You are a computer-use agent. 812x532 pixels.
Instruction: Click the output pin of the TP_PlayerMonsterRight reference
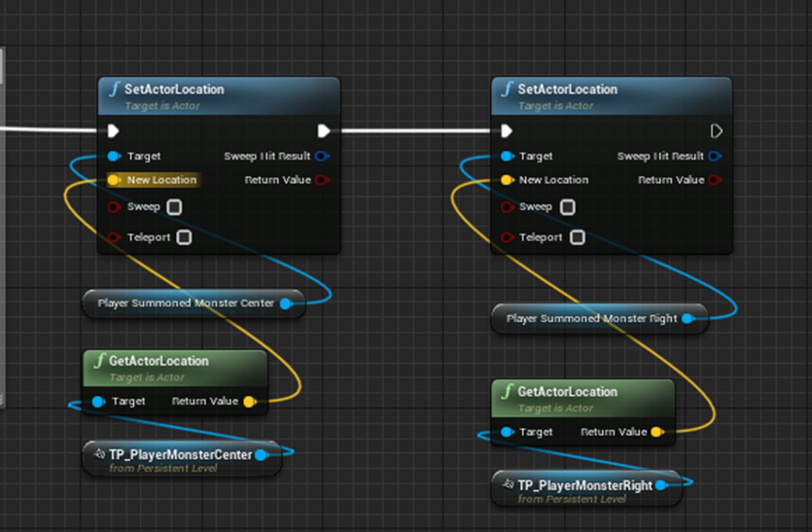click(x=661, y=485)
